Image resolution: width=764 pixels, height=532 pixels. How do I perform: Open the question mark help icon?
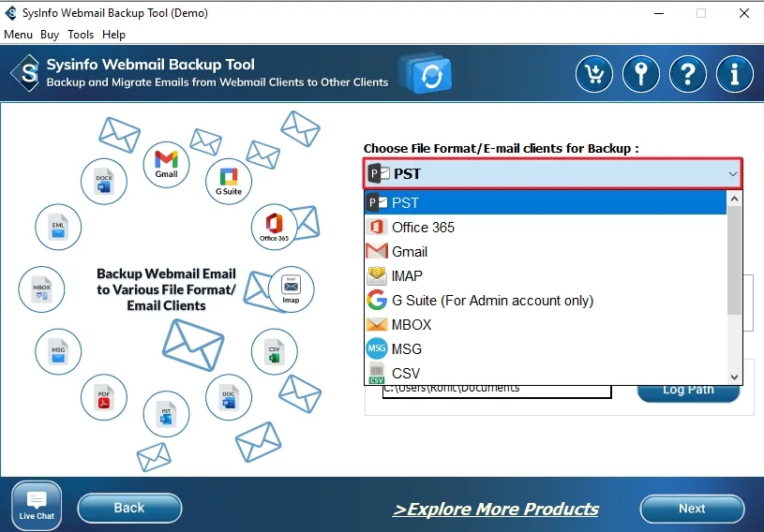tap(687, 74)
